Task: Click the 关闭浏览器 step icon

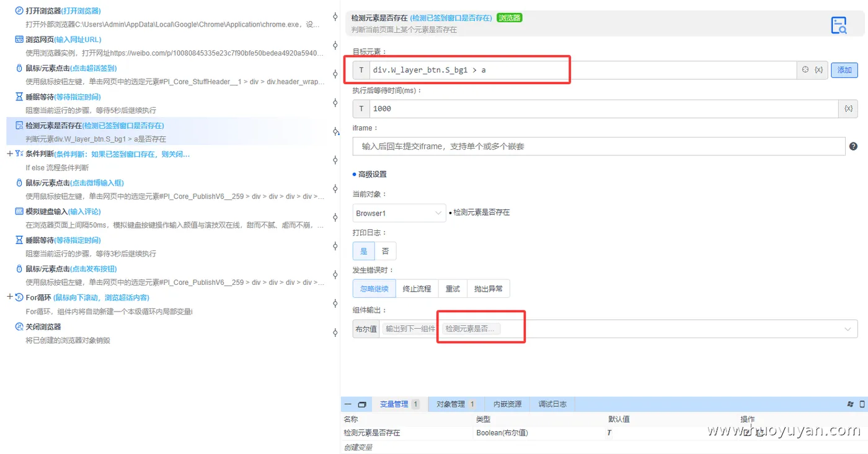Action: pyautogui.click(x=19, y=326)
